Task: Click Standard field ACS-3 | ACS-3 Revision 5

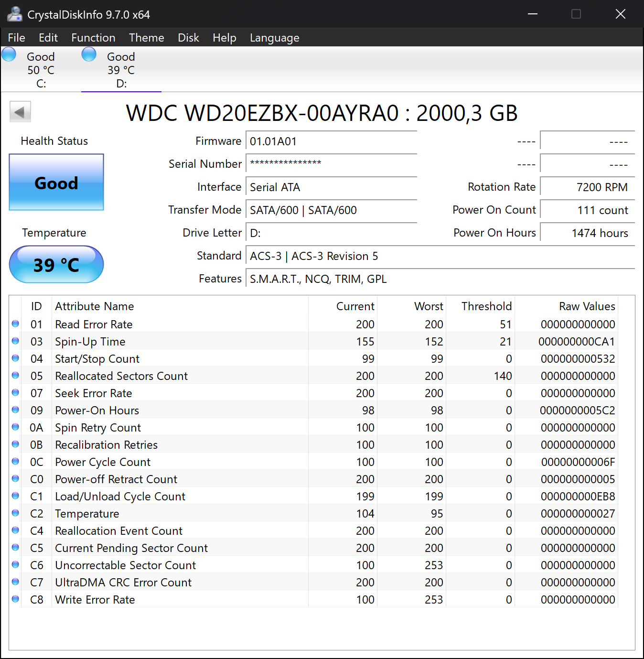Action: (x=440, y=256)
